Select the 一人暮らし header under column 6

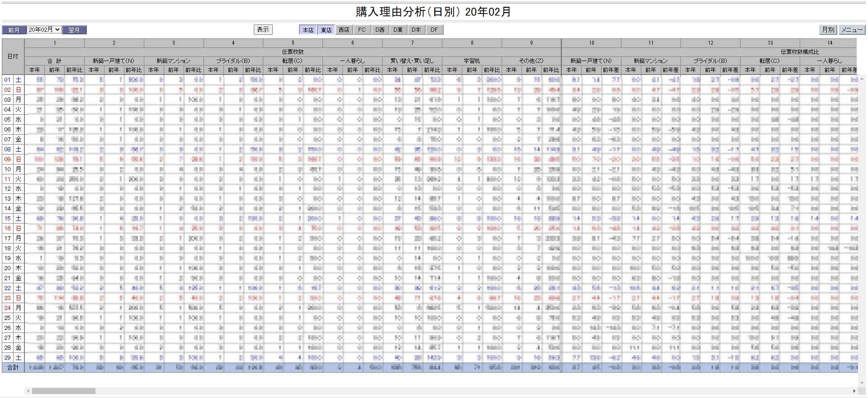click(x=353, y=61)
